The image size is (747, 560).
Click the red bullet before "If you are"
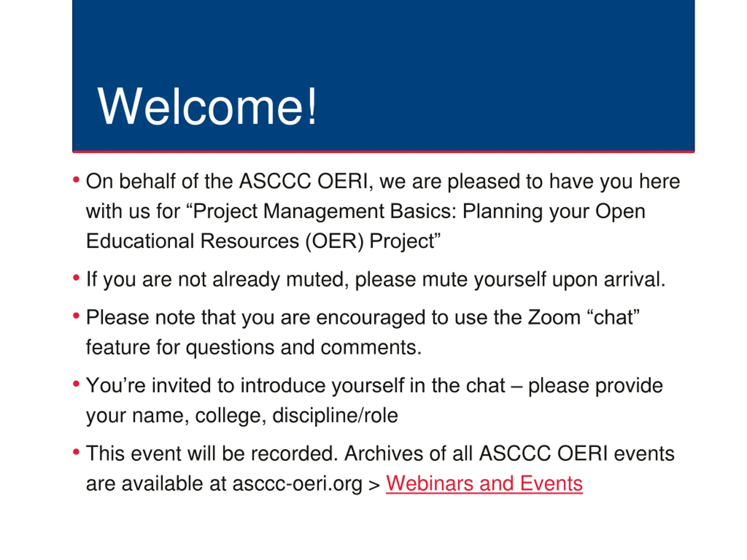click(76, 278)
